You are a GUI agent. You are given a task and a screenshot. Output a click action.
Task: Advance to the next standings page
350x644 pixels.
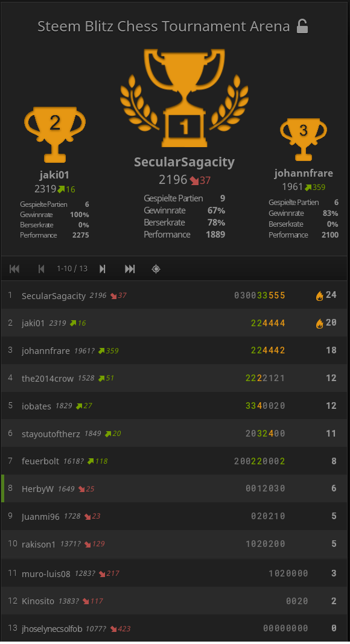point(103,269)
